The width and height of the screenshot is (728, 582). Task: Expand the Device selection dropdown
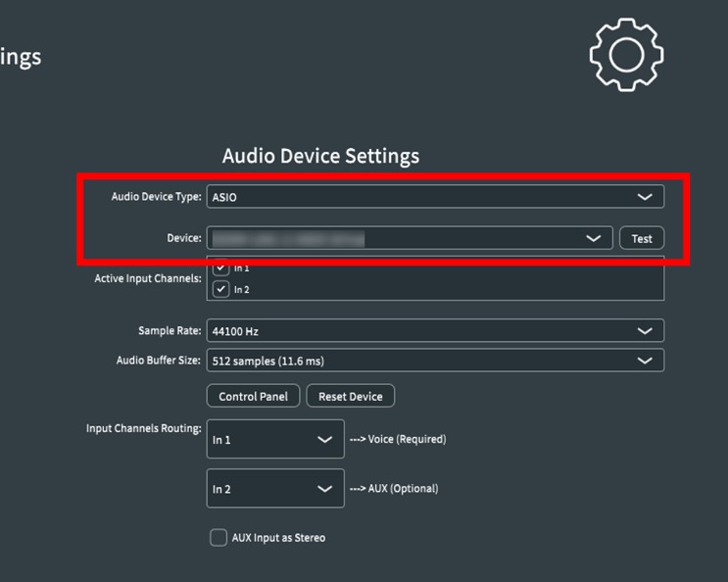(x=409, y=238)
